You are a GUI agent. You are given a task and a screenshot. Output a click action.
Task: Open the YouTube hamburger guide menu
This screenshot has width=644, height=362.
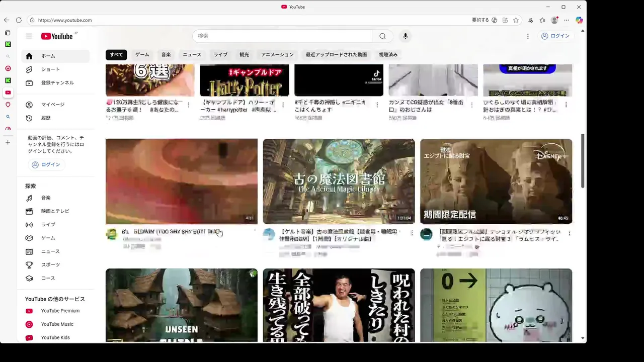click(29, 36)
